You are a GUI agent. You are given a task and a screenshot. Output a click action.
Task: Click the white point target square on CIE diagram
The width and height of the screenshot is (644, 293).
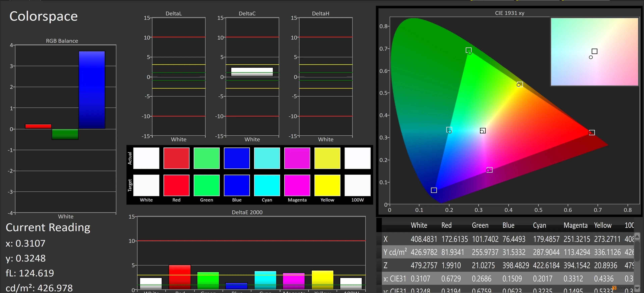click(483, 131)
